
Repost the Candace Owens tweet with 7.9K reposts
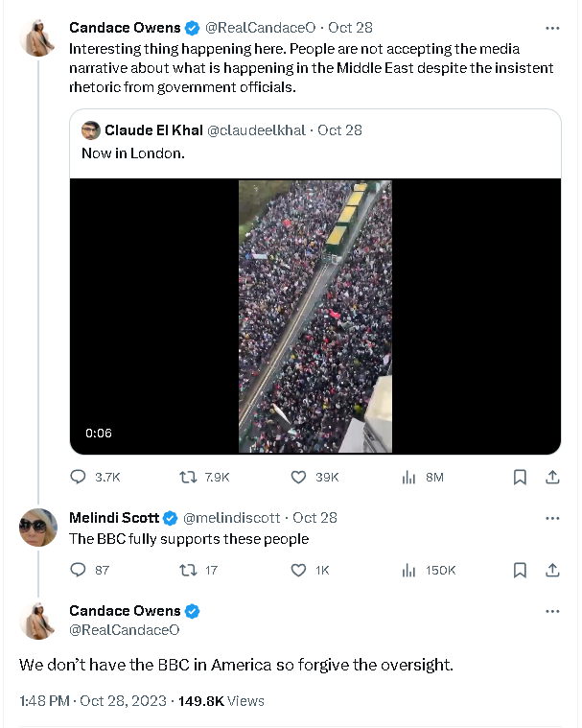pos(189,477)
